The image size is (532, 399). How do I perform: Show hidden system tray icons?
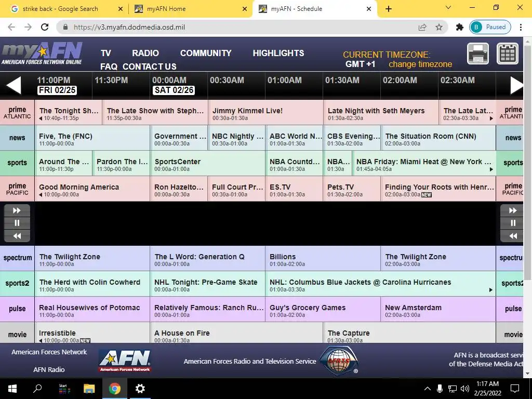click(428, 389)
